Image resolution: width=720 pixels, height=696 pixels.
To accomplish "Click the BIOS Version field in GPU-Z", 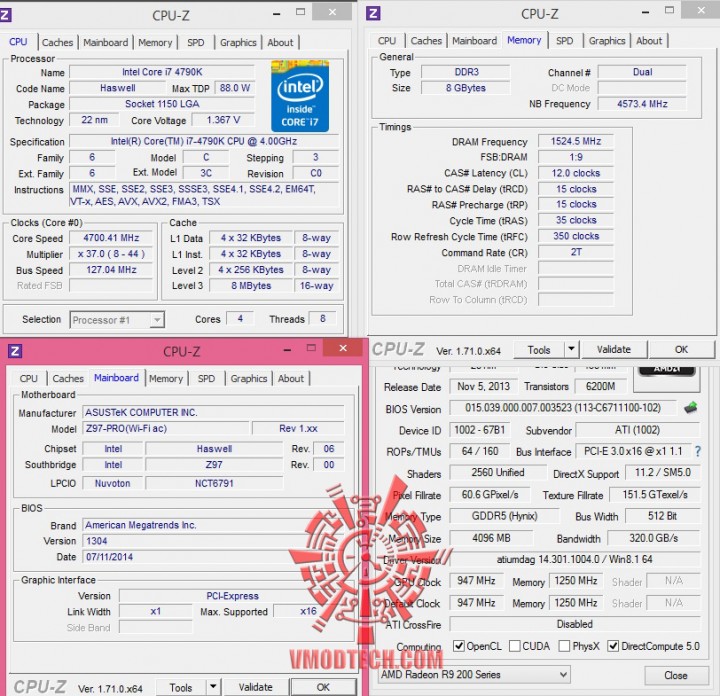I will point(562,408).
